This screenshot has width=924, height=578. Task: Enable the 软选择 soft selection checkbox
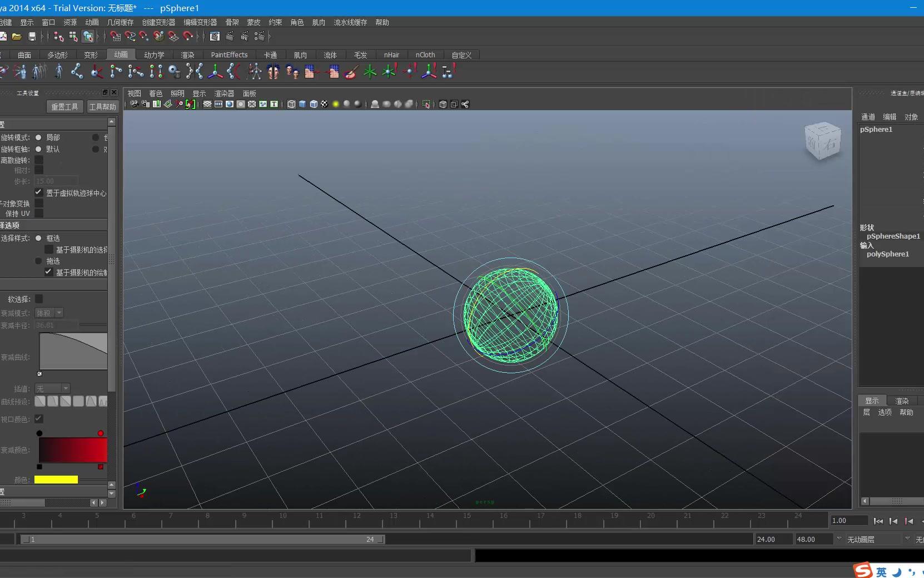[39, 299]
